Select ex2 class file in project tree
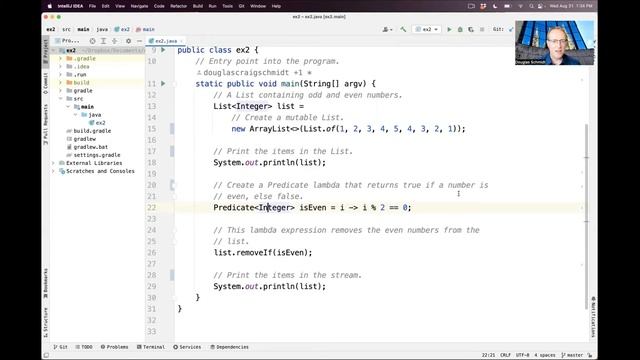Viewport: 640px width, 360px height. point(98,123)
